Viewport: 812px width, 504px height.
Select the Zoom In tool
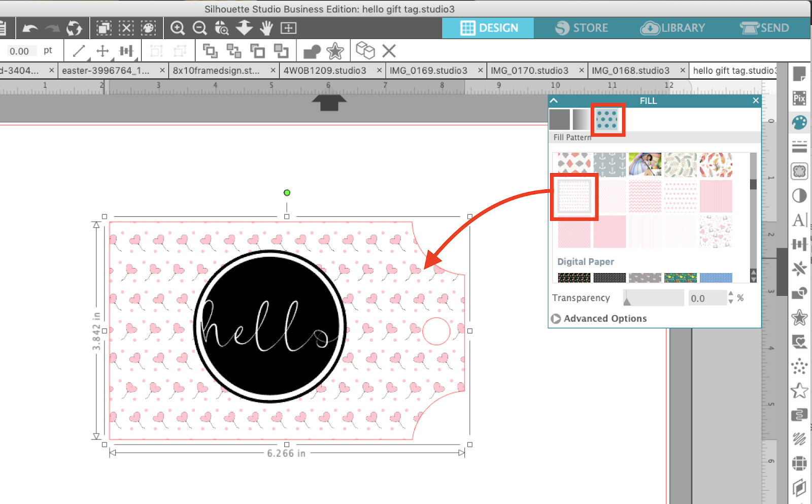pyautogui.click(x=178, y=28)
